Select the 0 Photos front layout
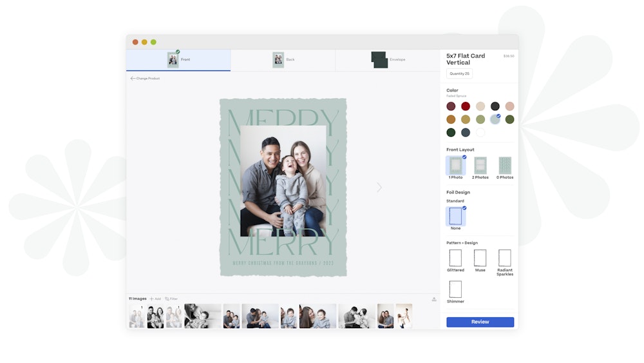The image size is (644, 363). point(505,166)
